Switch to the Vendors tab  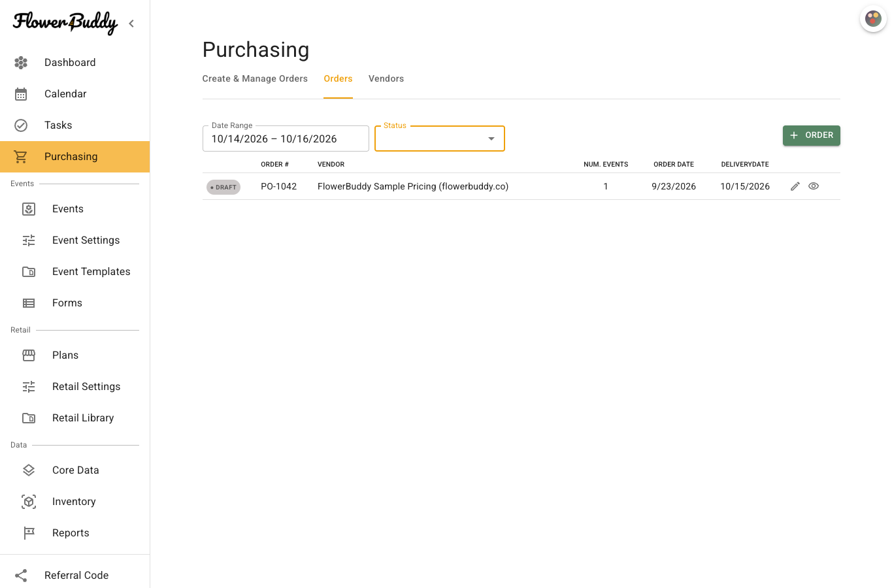click(x=386, y=79)
